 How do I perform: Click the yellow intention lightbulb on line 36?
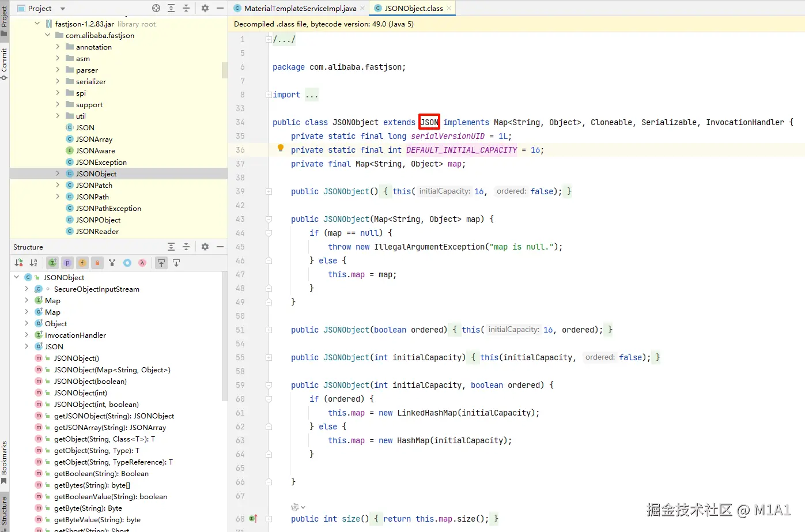[x=281, y=148]
